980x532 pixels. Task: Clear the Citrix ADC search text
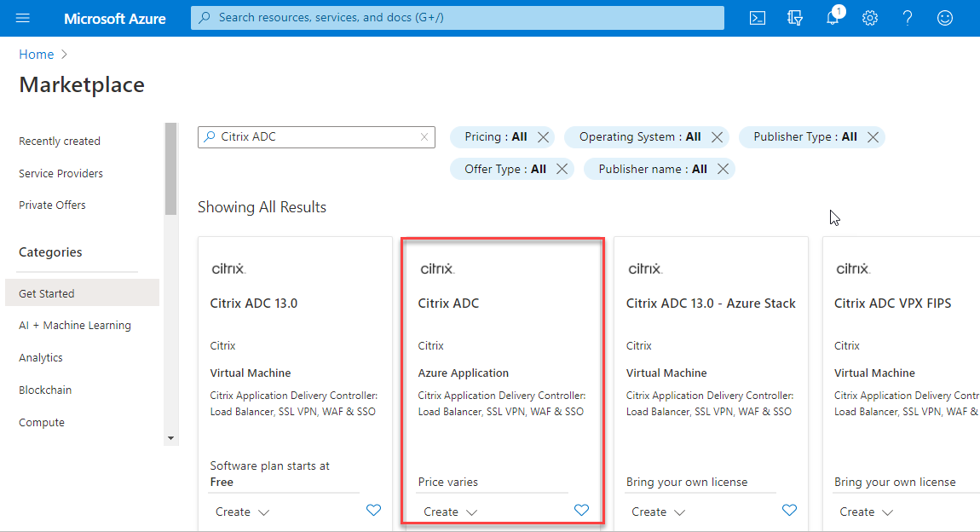pyautogui.click(x=424, y=137)
